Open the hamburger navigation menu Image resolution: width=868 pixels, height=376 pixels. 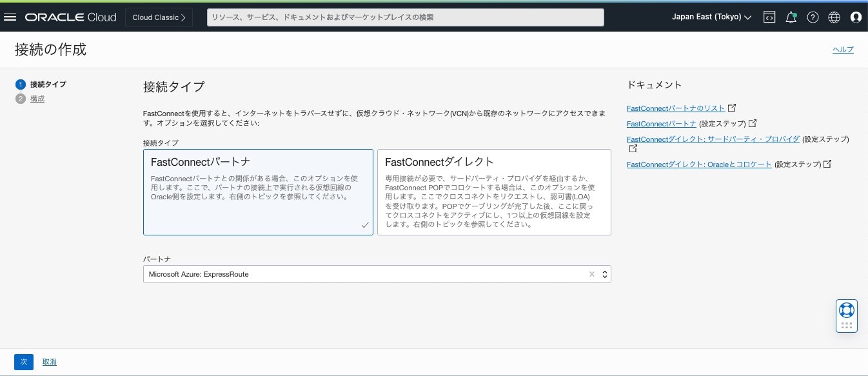10,17
